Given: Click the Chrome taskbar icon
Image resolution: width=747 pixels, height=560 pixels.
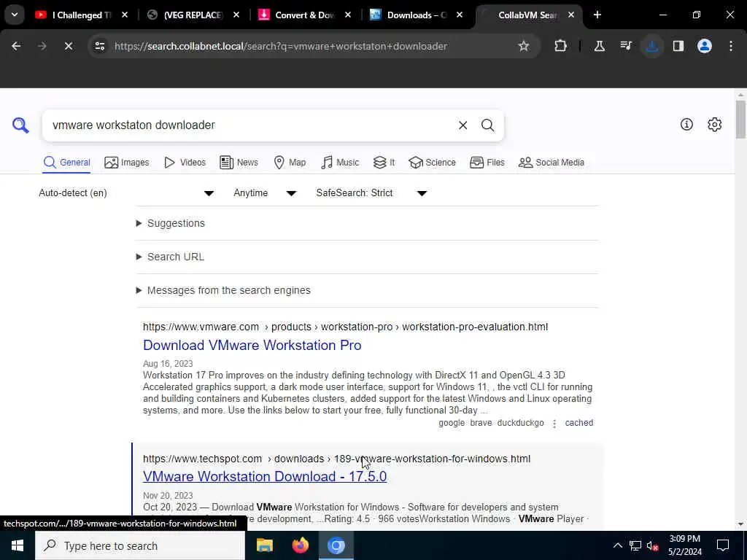Looking at the screenshot, I should [x=336, y=545].
